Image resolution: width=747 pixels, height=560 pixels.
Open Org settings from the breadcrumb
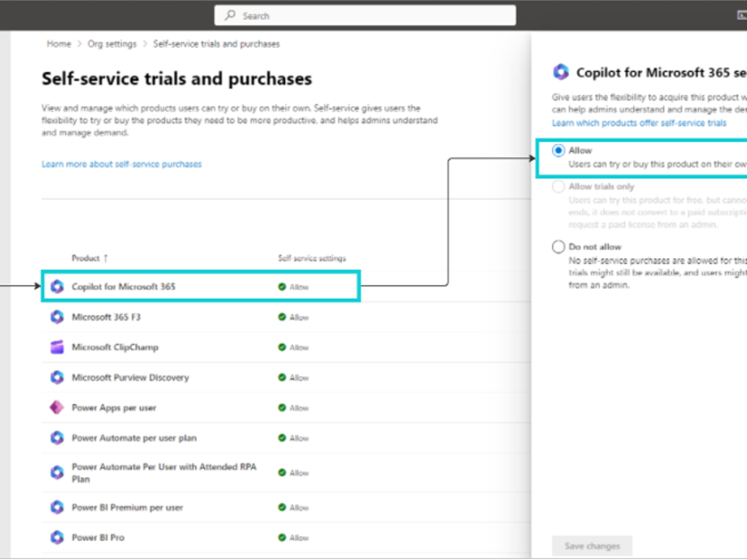pos(112,44)
